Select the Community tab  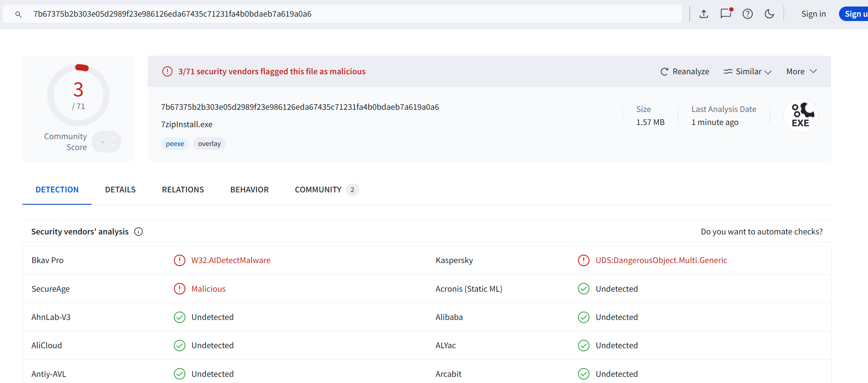[318, 190]
